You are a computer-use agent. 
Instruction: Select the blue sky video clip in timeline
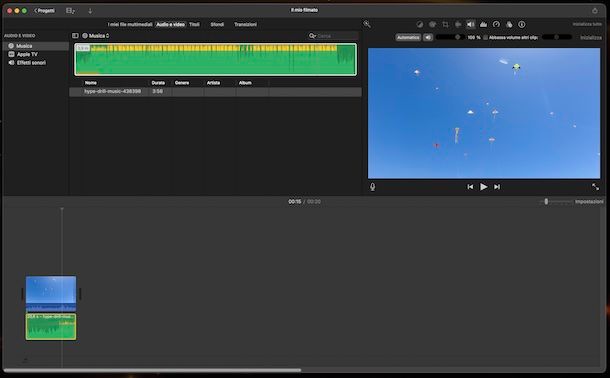point(51,294)
